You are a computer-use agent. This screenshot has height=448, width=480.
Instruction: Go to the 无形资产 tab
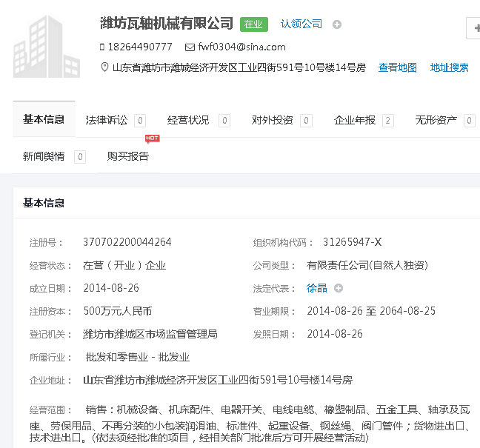tap(436, 120)
